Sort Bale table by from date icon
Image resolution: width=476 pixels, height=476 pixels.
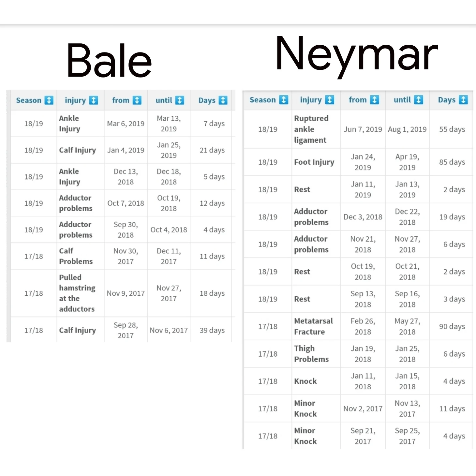137,100
